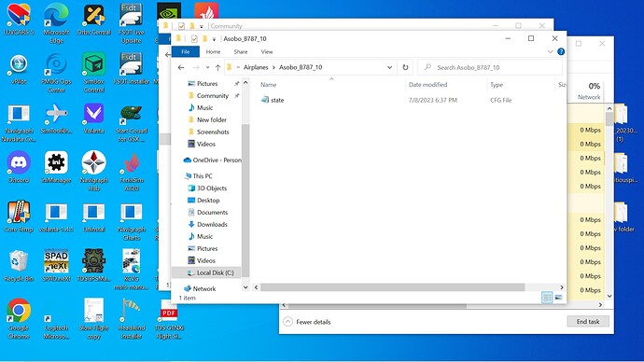Launch the SimToolkit desktop shortcut
644x362 pixels.
click(56, 118)
